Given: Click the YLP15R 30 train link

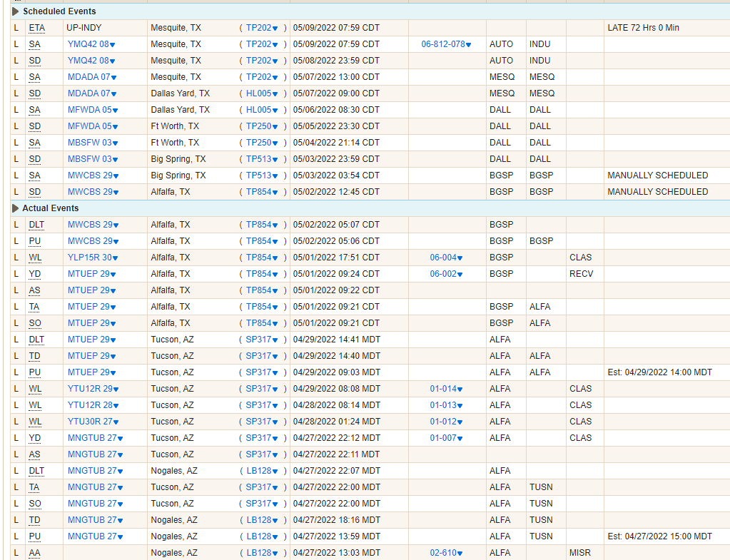Looking at the screenshot, I should (x=89, y=258).
